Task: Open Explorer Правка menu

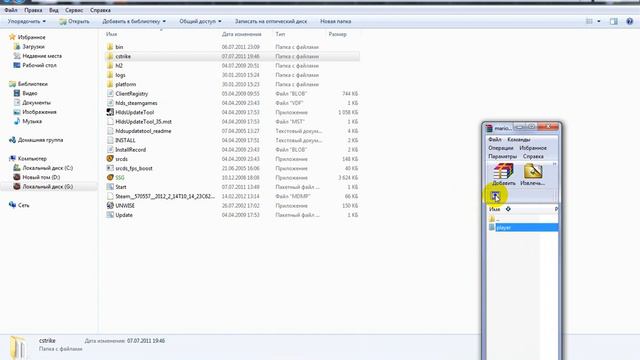Action: point(33,10)
